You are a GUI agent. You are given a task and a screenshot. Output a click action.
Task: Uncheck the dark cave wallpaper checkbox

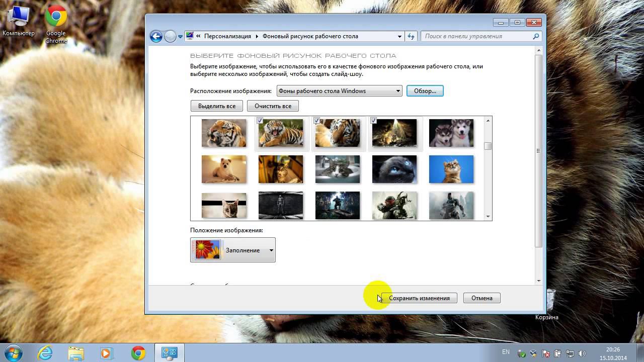[x=373, y=120]
